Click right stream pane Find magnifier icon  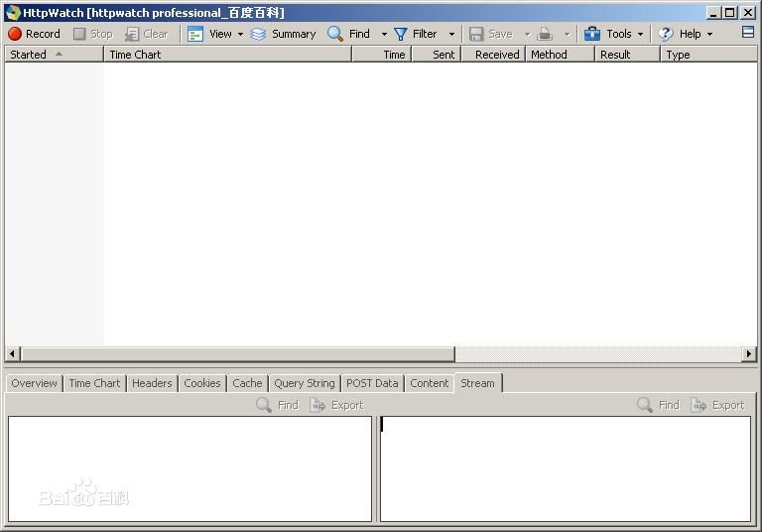[x=644, y=405]
